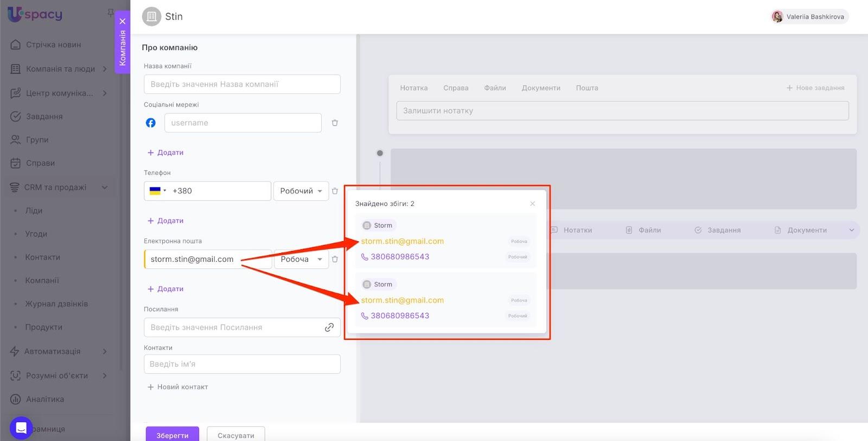The image size is (868, 441).
Task: Click the Facebook social network icon
Action: point(151,123)
